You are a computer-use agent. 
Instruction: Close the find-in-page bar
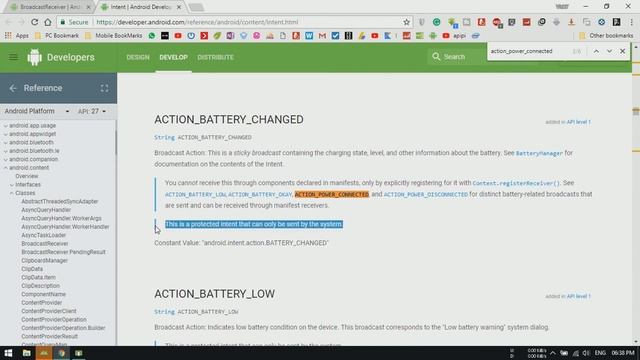point(622,51)
